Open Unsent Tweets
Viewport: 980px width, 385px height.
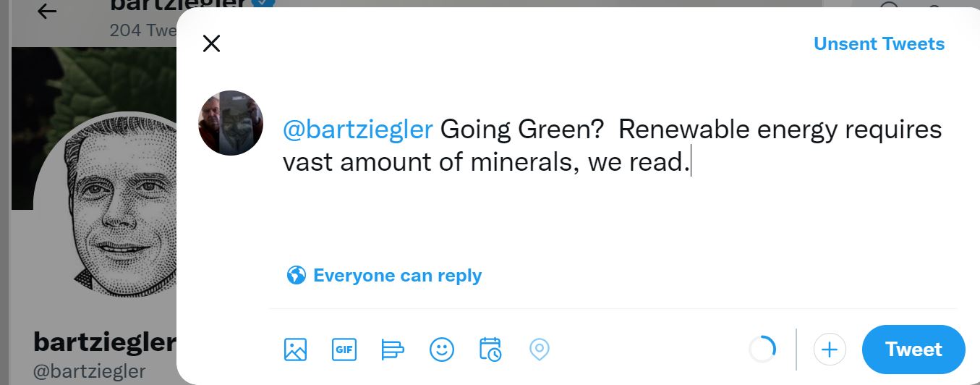point(879,43)
